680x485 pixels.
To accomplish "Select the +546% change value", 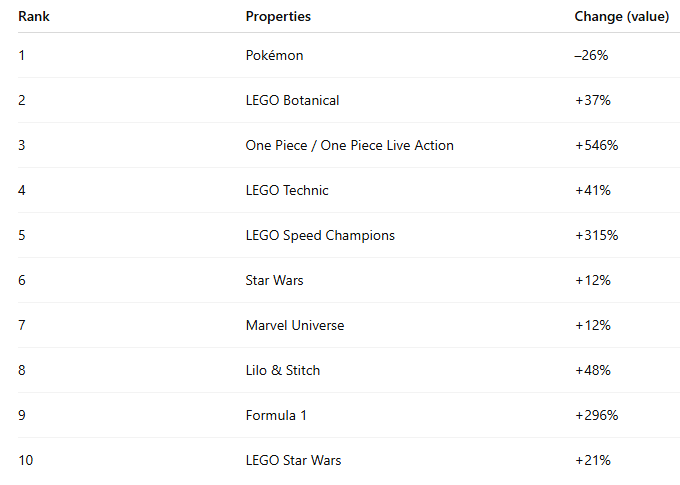I will tap(596, 145).
